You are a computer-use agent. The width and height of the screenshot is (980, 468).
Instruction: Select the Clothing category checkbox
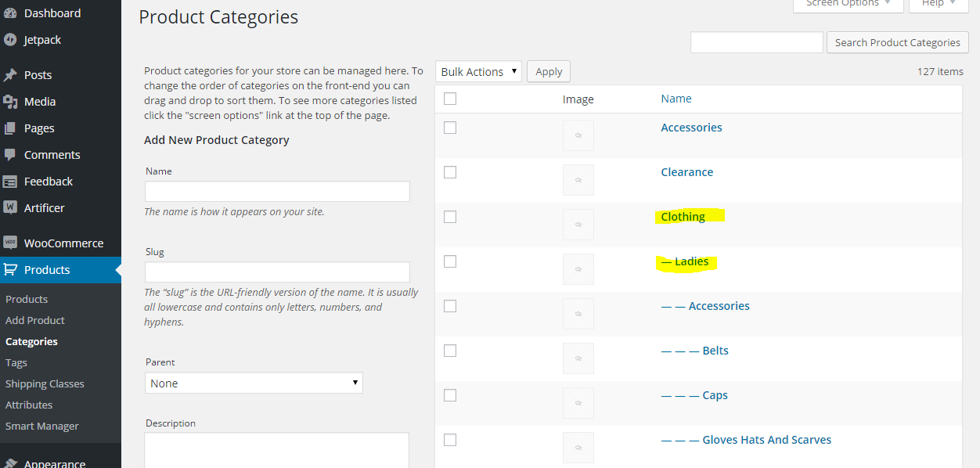pyautogui.click(x=450, y=217)
